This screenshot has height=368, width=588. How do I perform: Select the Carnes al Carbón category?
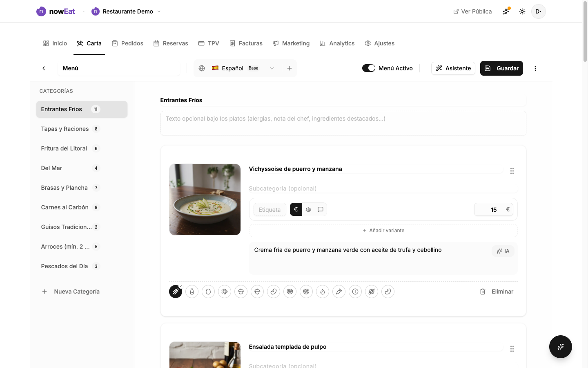tap(82, 207)
